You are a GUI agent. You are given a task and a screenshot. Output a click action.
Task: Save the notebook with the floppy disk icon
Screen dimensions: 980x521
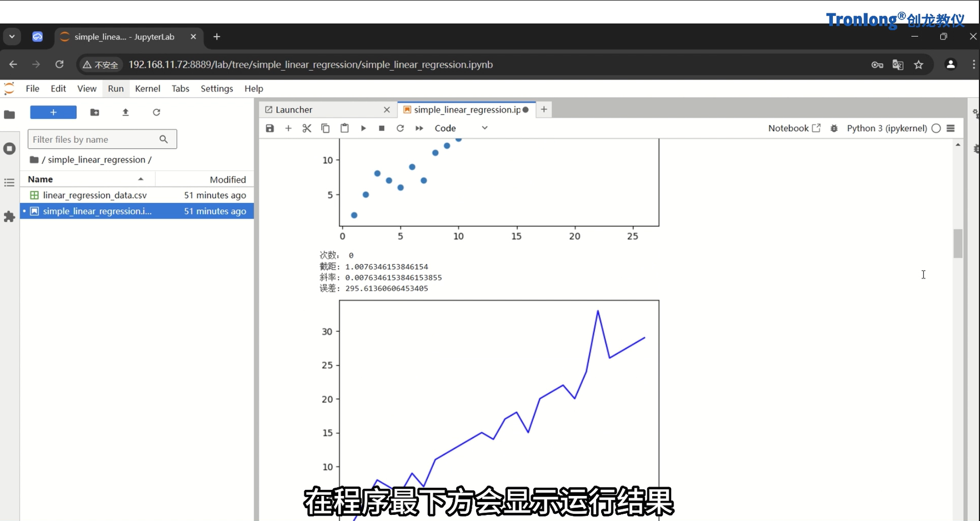pos(270,128)
